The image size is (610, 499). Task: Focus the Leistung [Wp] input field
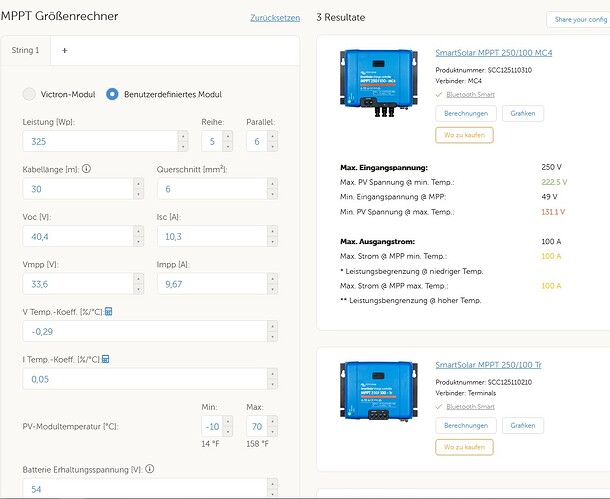click(100, 141)
